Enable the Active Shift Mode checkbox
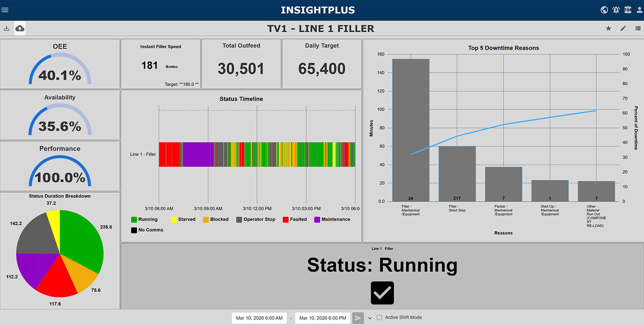The width and height of the screenshot is (644, 325). (379, 317)
